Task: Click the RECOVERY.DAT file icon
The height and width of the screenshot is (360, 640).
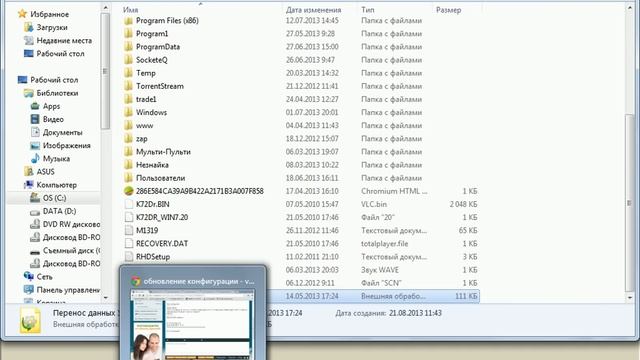Action: click(x=129, y=243)
